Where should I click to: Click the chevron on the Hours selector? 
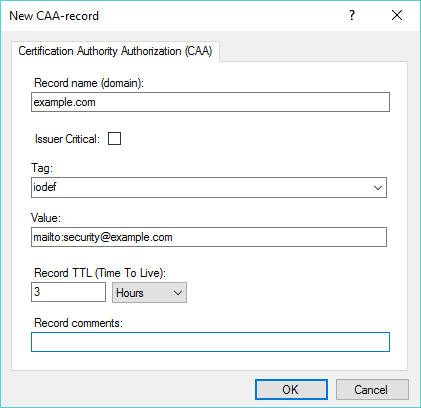pos(178,293)
